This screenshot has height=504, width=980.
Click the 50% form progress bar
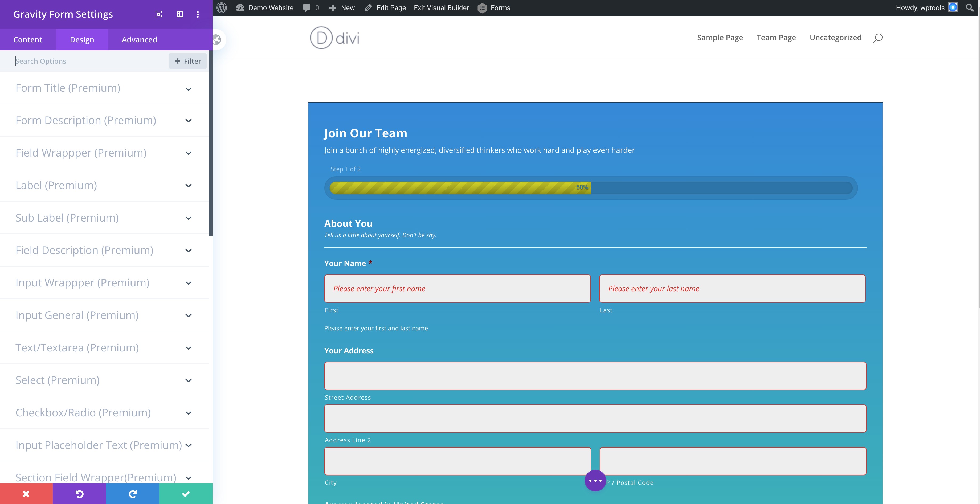tap(591, 187)
